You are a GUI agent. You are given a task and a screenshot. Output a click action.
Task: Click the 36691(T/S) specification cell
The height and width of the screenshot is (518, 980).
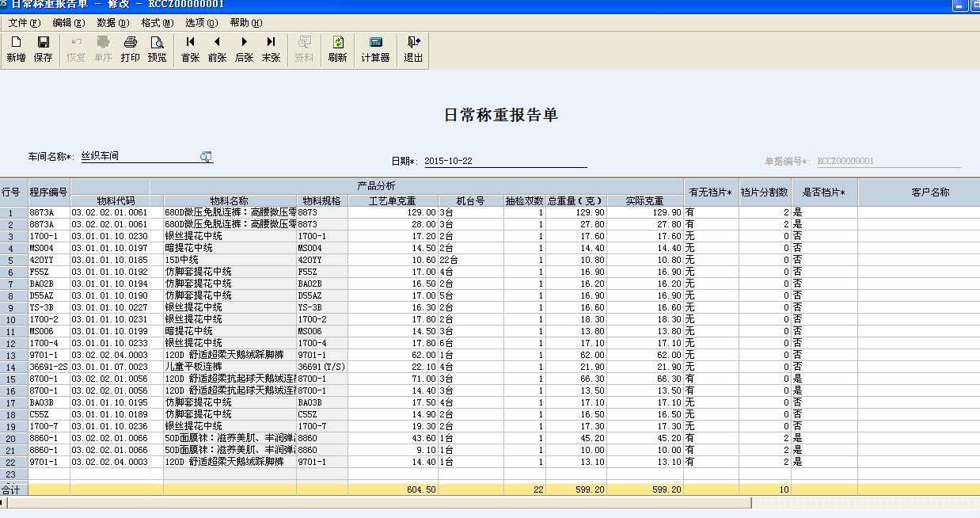[322, 367]
